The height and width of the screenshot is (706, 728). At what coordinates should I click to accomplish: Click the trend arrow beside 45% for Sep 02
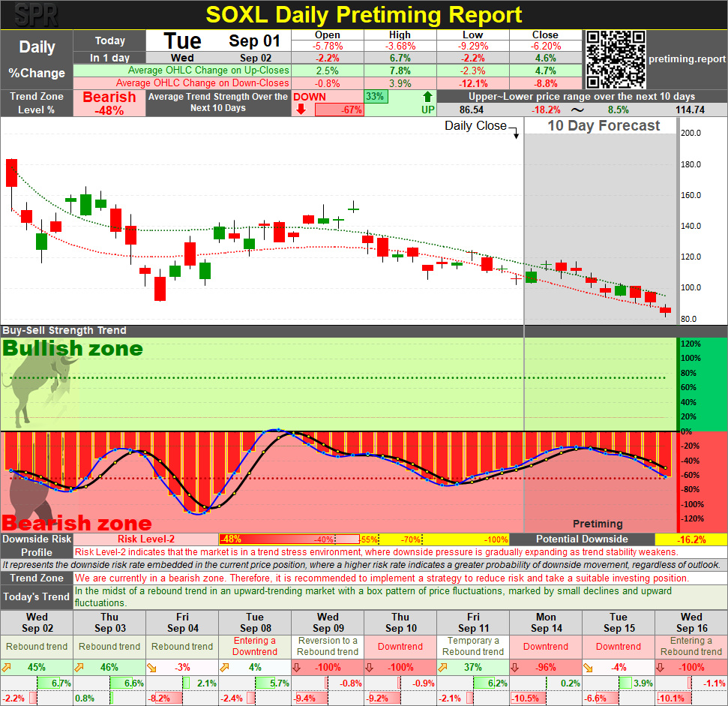[x=7, y=668]
